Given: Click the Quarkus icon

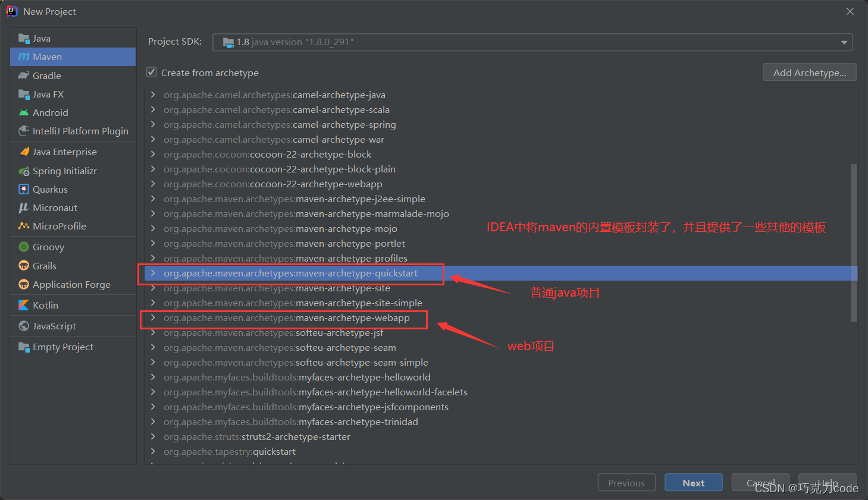Looking at the screenshot, I should 24,189.
